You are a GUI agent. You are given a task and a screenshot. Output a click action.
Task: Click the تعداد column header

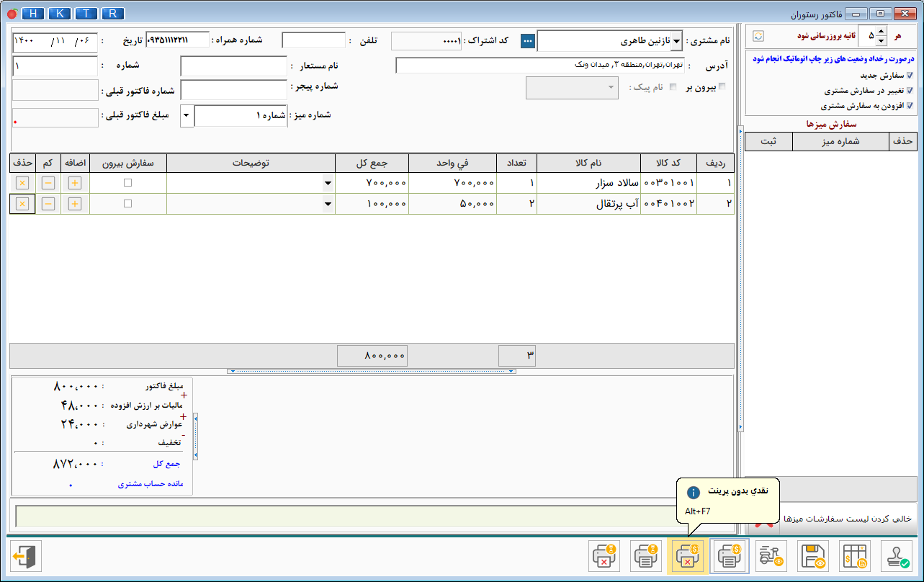point(517,163)
